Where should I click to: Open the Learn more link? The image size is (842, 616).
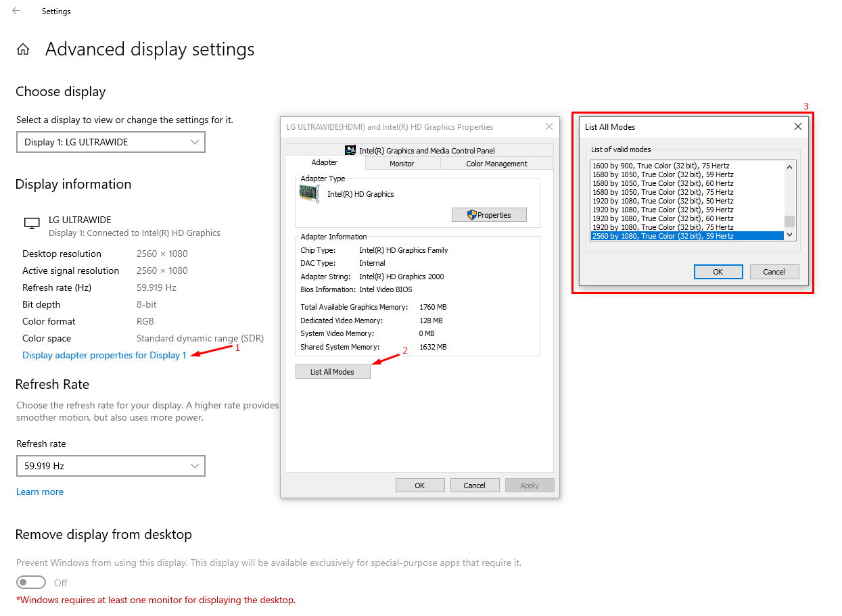click(40, 492)
